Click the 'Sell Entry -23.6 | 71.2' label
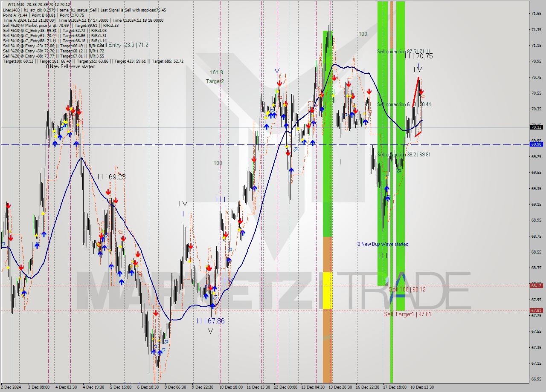 click(122, 45)
